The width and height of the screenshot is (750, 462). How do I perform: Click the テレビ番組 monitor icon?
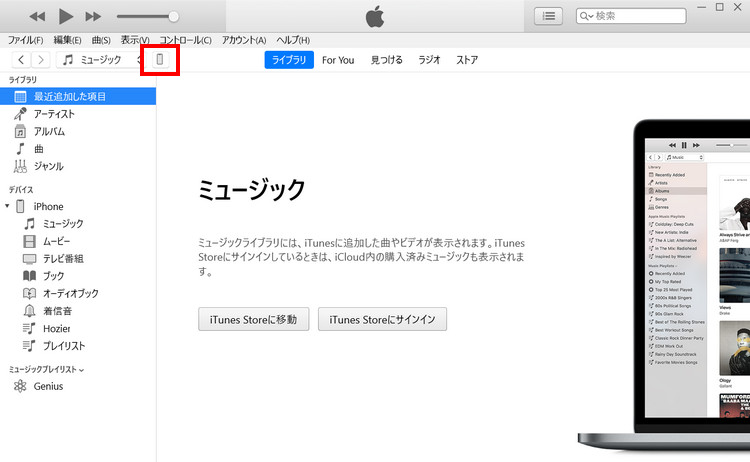(30, 259)
